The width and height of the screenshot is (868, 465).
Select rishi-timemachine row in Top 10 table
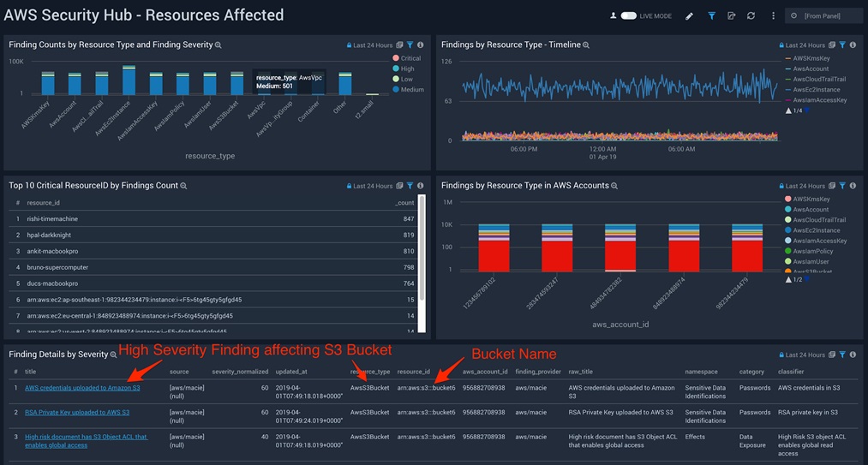point(215,219)
